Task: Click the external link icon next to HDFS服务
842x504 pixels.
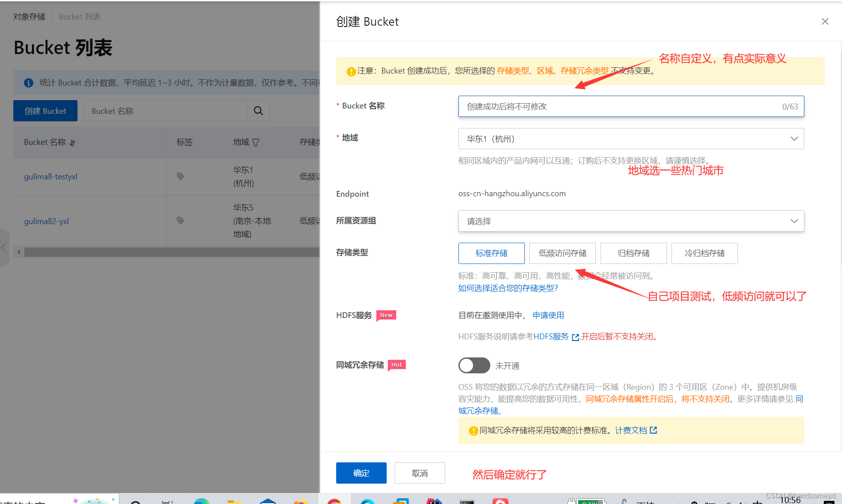Action: [x=575, y=337]
